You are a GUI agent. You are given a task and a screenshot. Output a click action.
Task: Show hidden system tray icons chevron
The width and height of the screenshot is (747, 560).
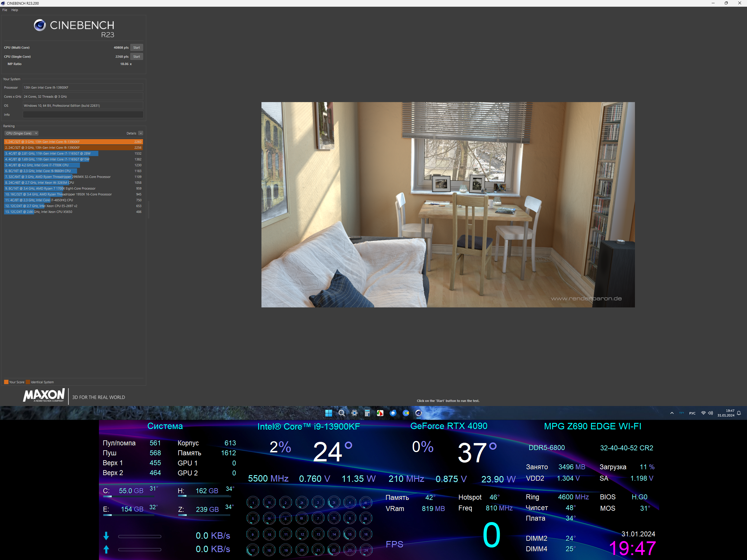(672, 413)
